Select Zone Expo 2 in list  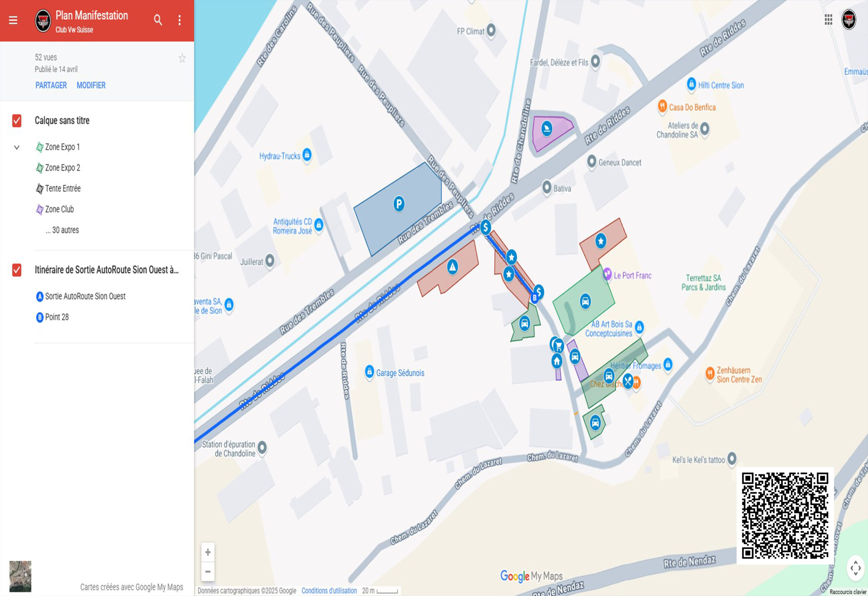point(62,168)
